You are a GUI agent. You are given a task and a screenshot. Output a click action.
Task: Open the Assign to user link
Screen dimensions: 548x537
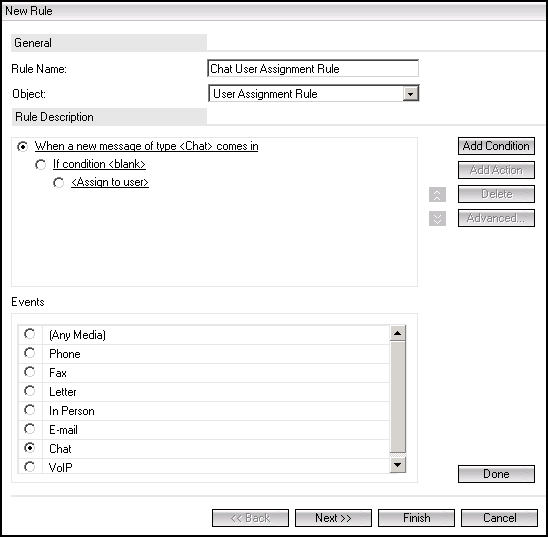[110, 182]
